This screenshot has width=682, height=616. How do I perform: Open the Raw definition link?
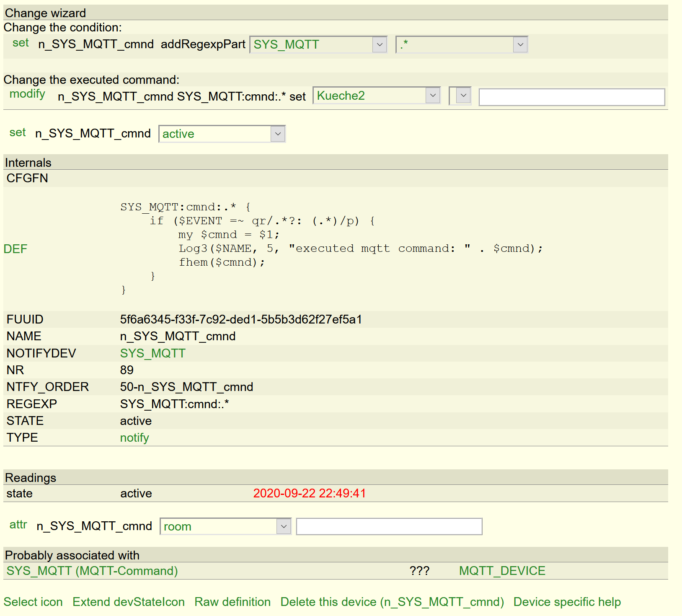232,602
